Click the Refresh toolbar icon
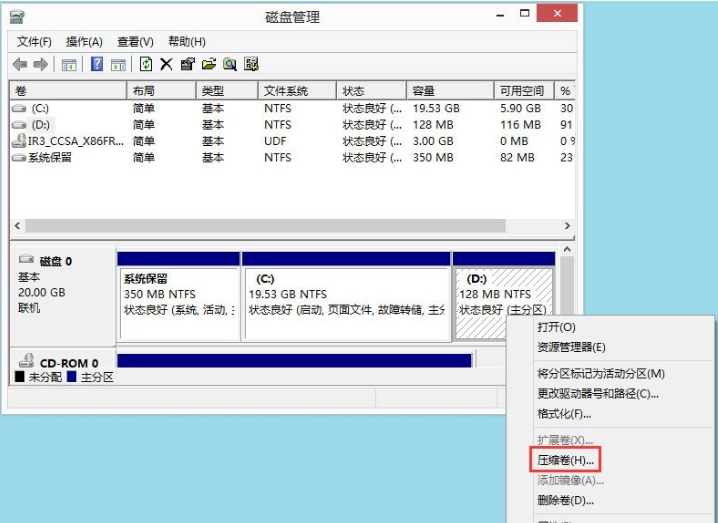 tap(146, 64)
